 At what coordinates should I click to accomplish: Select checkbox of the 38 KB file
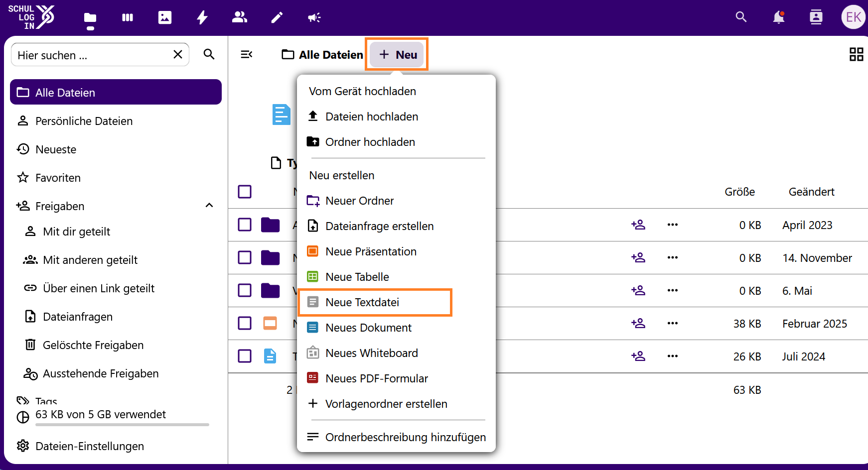point(245,323)
